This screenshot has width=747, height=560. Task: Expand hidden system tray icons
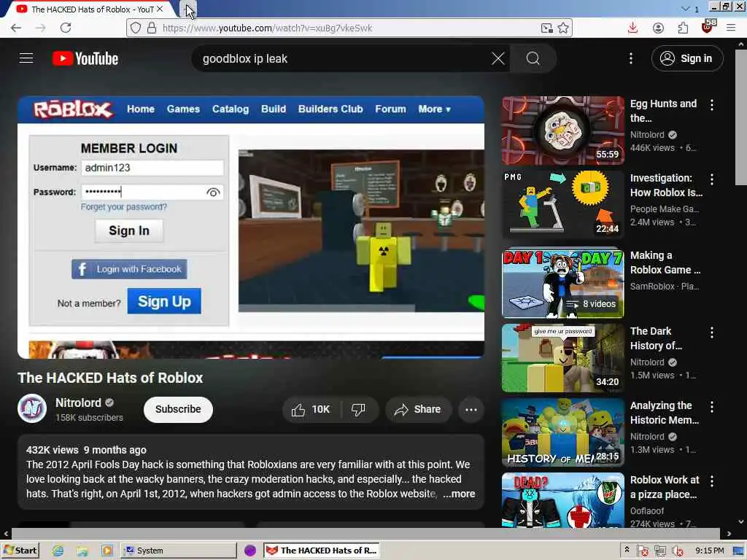pos(627,550)
